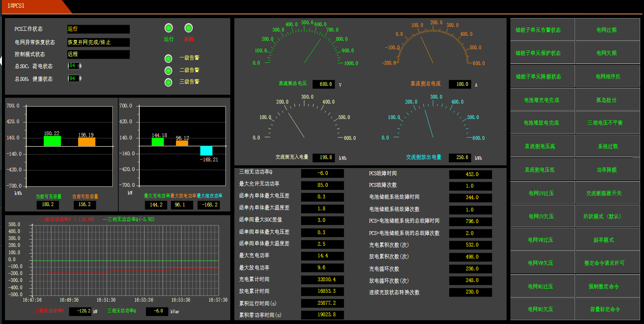Click the 直流侧总电压 value 680.6
The height and width of the screenshot is (324, 644).
324,84
